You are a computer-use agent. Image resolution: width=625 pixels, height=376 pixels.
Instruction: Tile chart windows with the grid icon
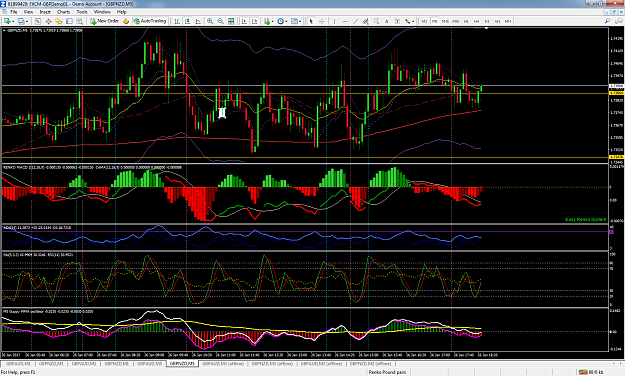(231, 21)
